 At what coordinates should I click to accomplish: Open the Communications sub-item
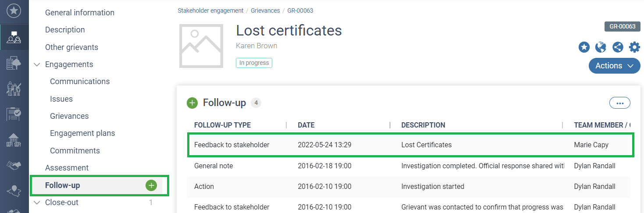tap(80, 82)
